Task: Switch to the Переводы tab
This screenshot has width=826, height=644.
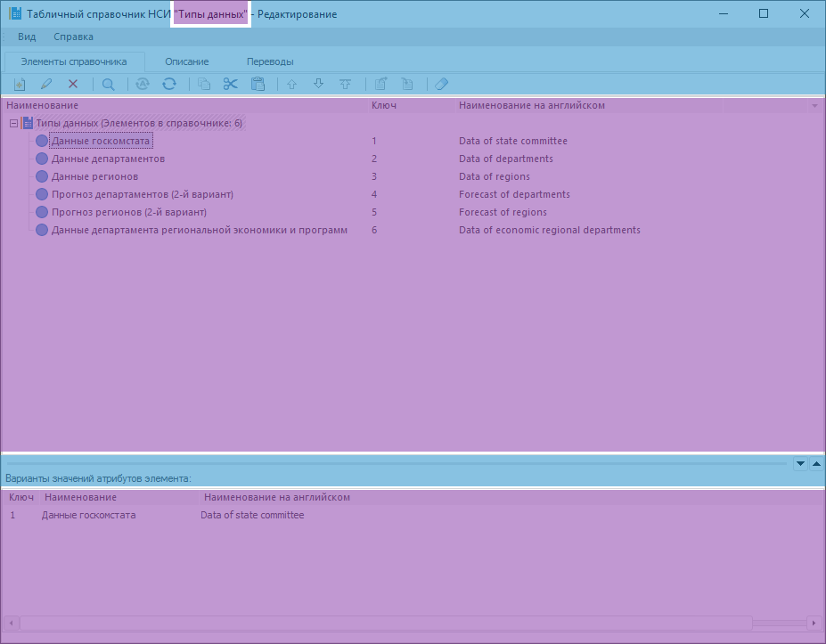Action: [270, 61]
